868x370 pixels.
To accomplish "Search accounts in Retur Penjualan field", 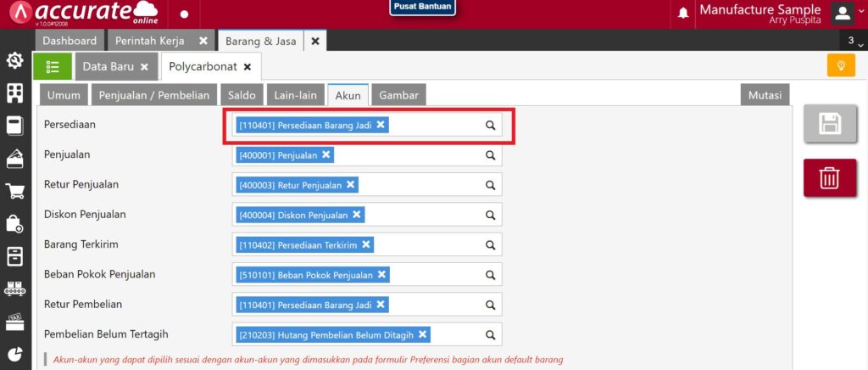I will [x=491, y=185].
